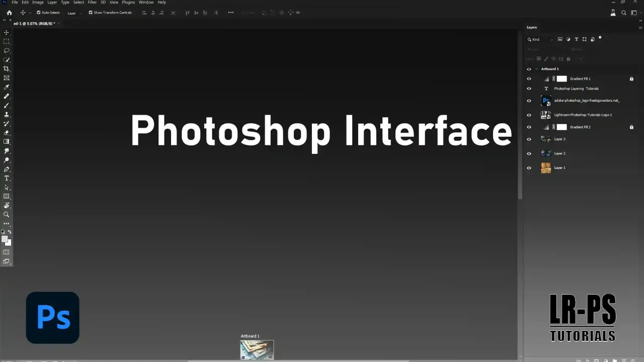Open File menu
Image resolution: width=644 pixels, height=362 pixels.
tap(15, 3)
